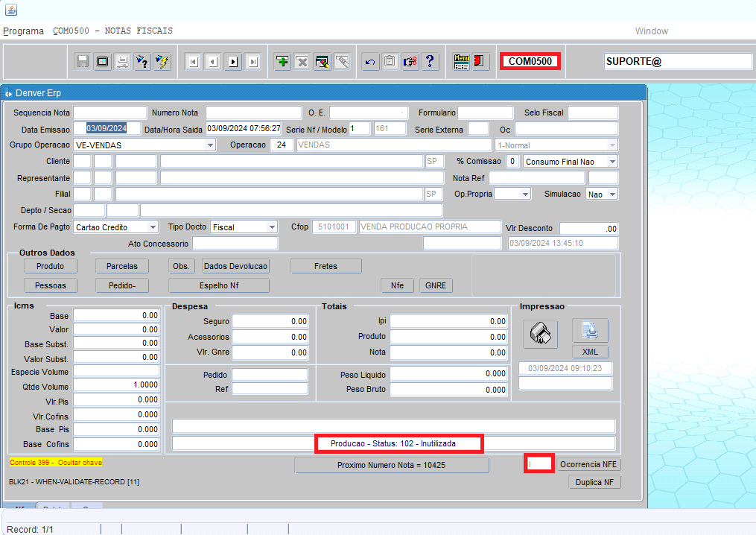The width and height of the screenshot is (756, 535).
Task: Click the screen/monitor toolbar icon
Action: [103, 62]
